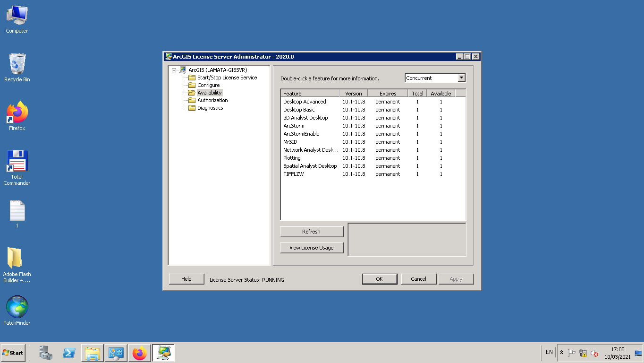Click the ArcGIS License Administrator taskbar button
Image resolution: width=644 pixels, height=363 pixels.
[163, 353]
